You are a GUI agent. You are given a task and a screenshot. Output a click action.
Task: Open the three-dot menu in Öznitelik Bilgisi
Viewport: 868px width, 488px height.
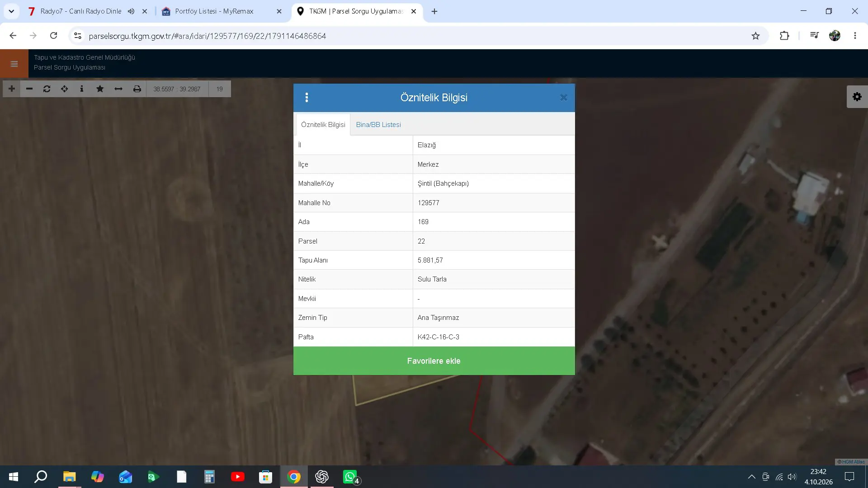pyautogui.click(x=307, y=98)
